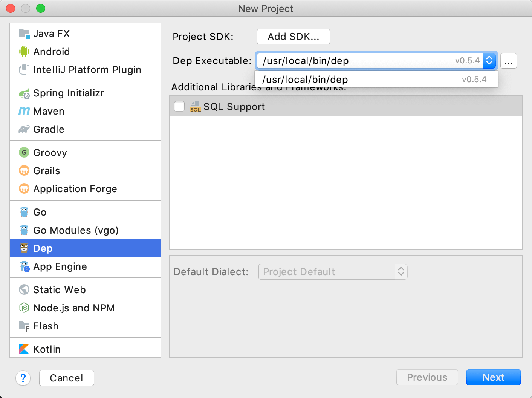The image size is (532, 398).
Task: Click the Android robot icon
Action: pos(24,51)
